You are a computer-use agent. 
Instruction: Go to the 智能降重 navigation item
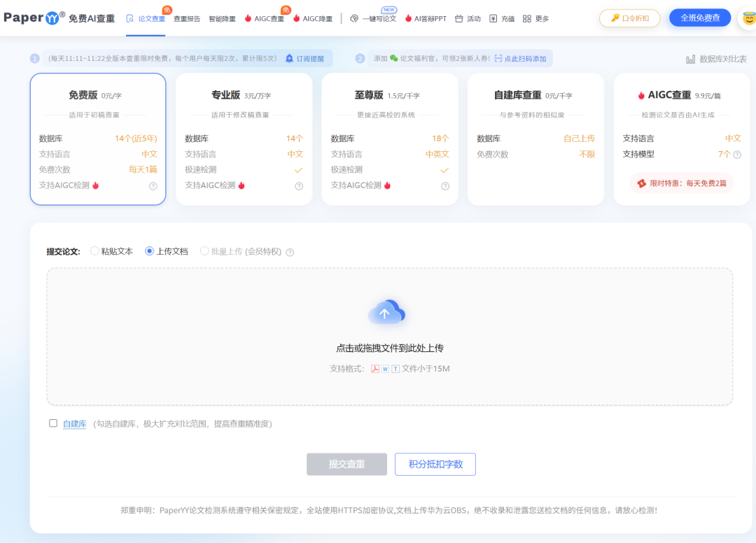(222, 19)
